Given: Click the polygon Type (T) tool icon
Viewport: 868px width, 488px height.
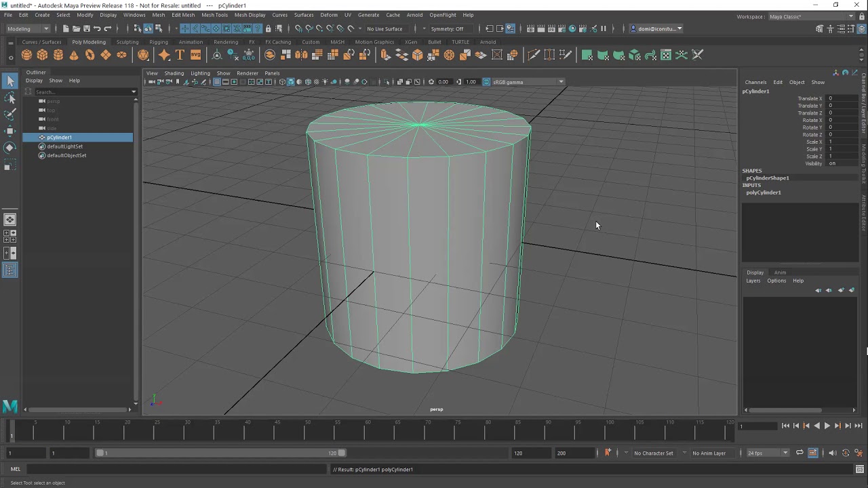Looking at the screenshot, I should click(x=180, y=55).
